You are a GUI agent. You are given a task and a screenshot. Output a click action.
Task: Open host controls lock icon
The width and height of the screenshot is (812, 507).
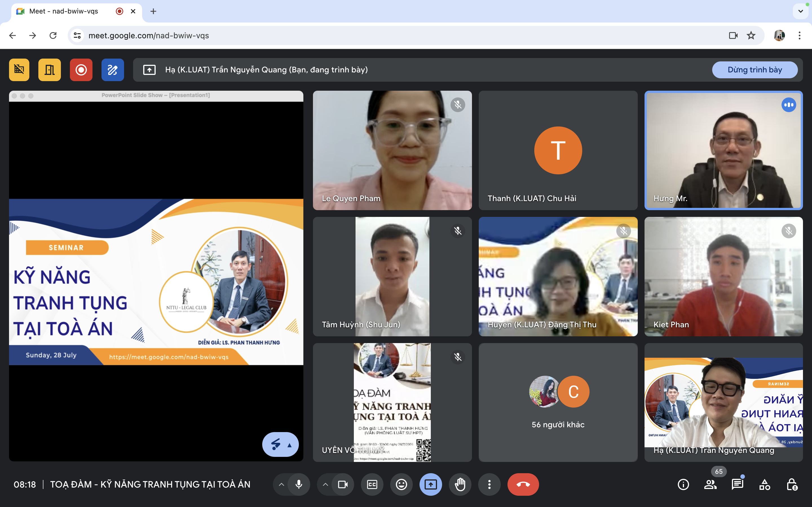792,484
